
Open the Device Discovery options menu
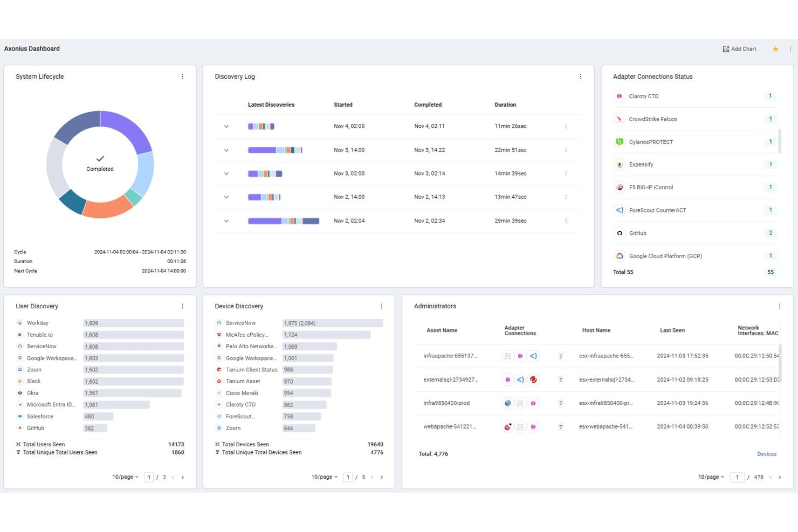(x=381, y=306)
